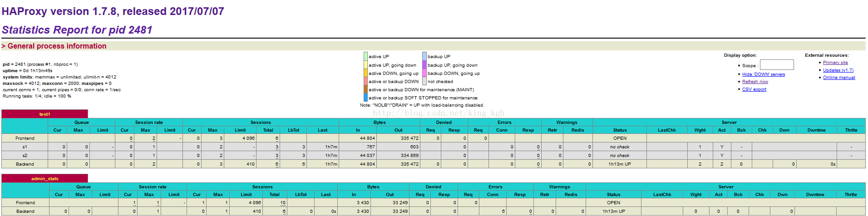Viewport: 868px width, 216px height.
Task: Open the Primary site link
Action: coord(835,63)
